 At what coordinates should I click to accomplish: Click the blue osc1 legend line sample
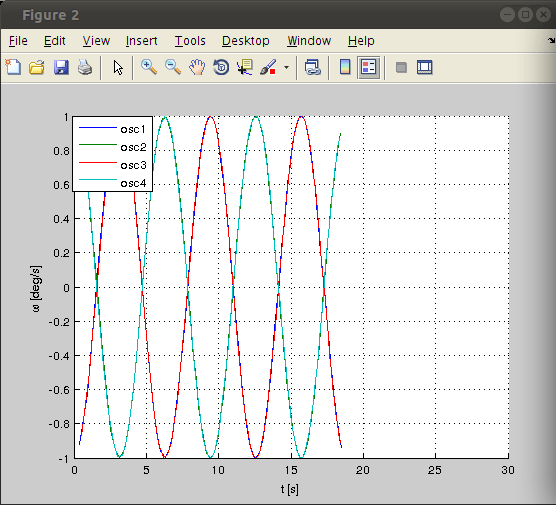coord(98,127)
